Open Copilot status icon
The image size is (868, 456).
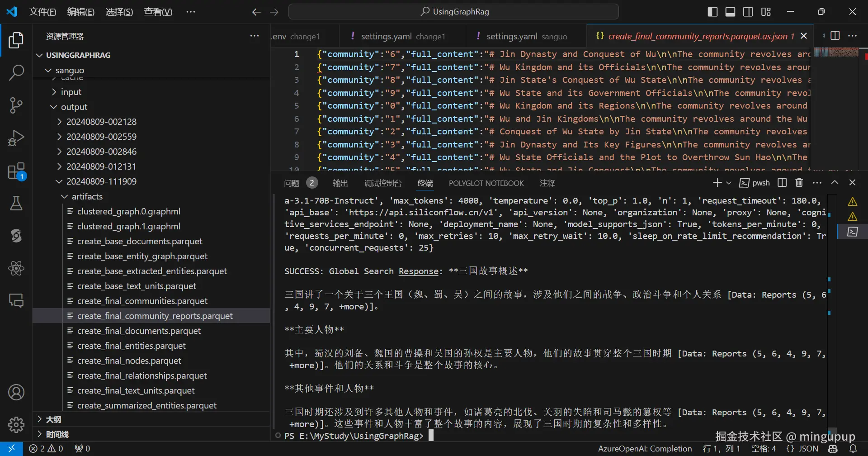tap(833, 449)
